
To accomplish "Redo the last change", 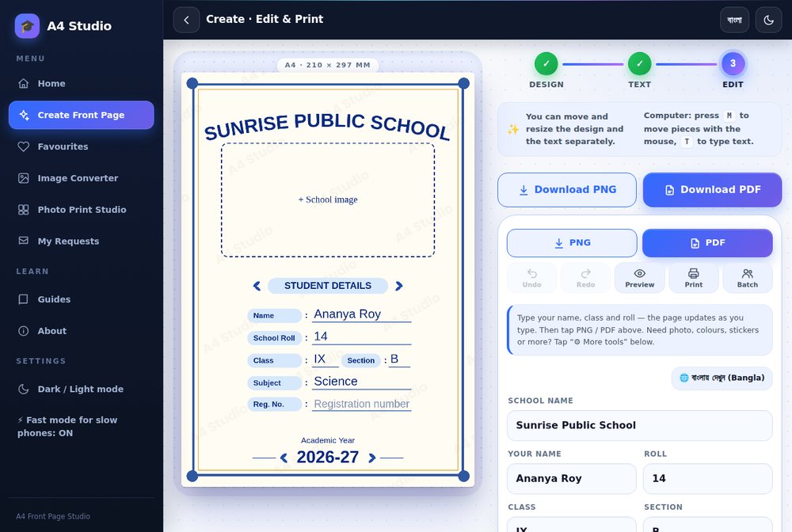I will [586, 278].
